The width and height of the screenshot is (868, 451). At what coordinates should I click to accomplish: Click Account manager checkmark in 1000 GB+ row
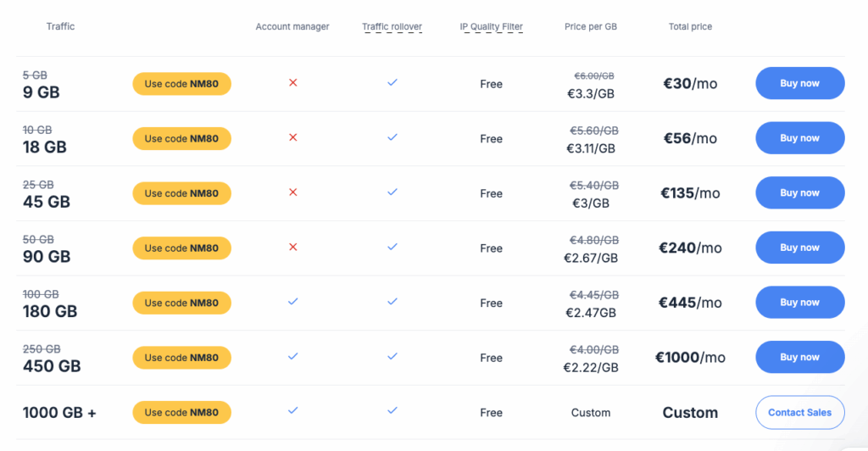(x=292, y=411)
